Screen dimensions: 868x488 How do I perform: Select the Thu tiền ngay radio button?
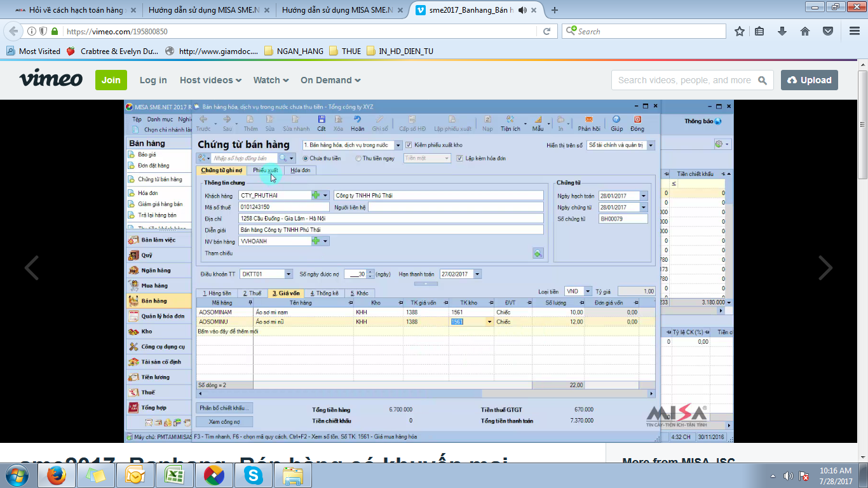[358, 158]
